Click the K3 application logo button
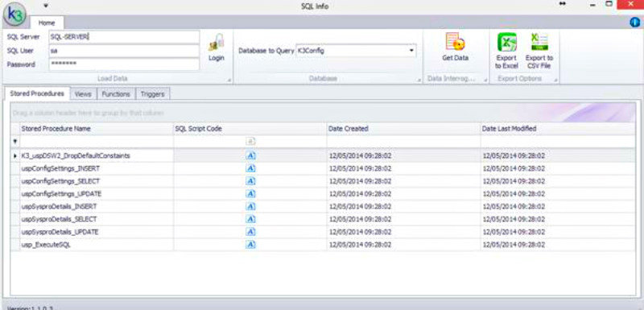The image size is (644, 310). pyautogui.click(x=15, y=14)
